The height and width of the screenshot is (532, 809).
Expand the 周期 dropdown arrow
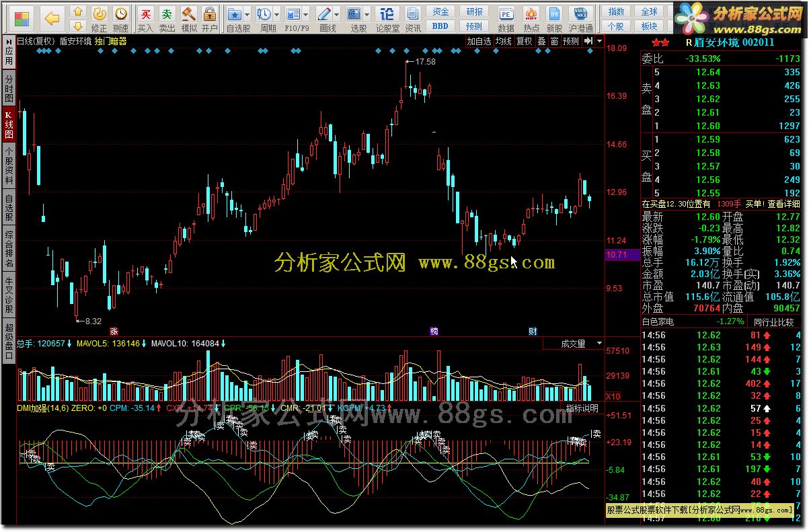[276, 14]
